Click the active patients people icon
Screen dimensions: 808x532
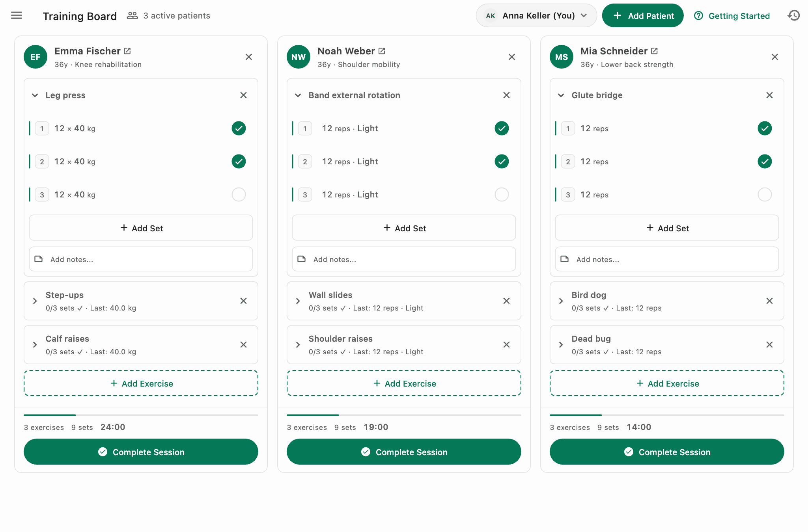tap(132, 15)
